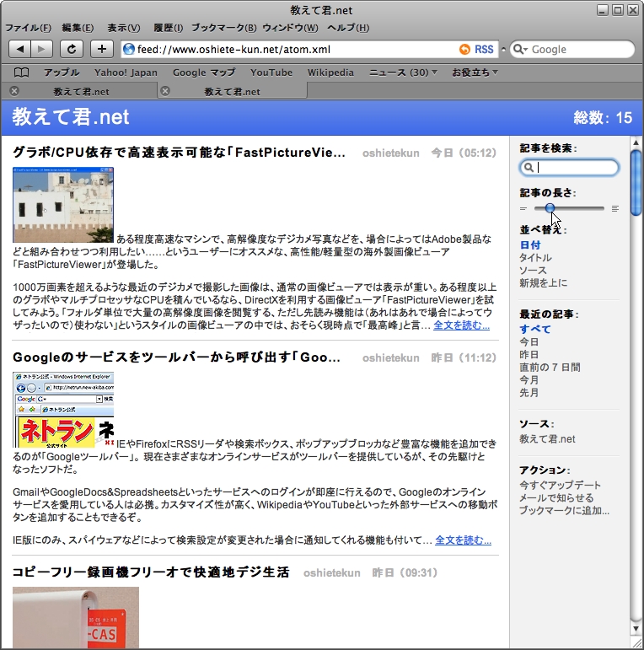Click the scrollbar up arrow

pos(636,142)
